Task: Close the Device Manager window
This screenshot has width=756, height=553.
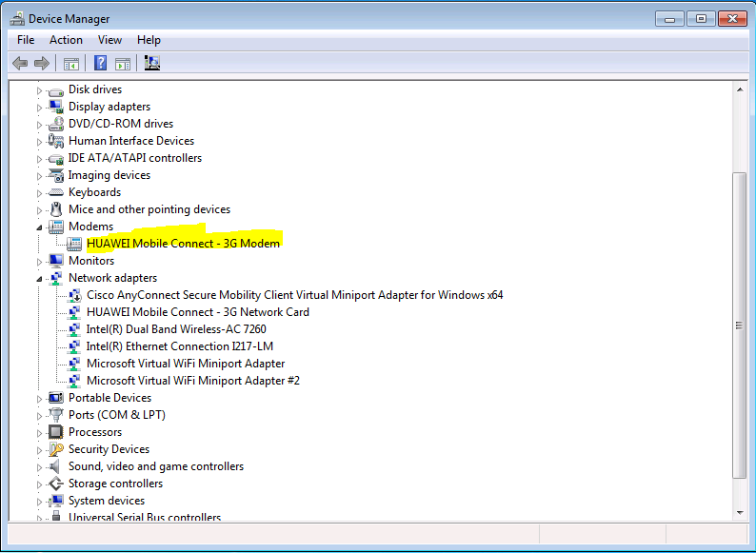Action: [732, 19]
